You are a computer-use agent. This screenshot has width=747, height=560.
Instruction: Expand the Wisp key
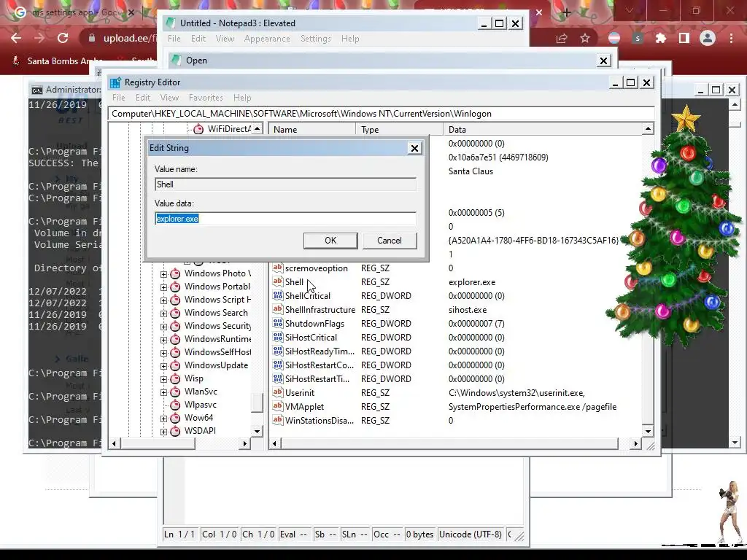[x=164, y=379]
